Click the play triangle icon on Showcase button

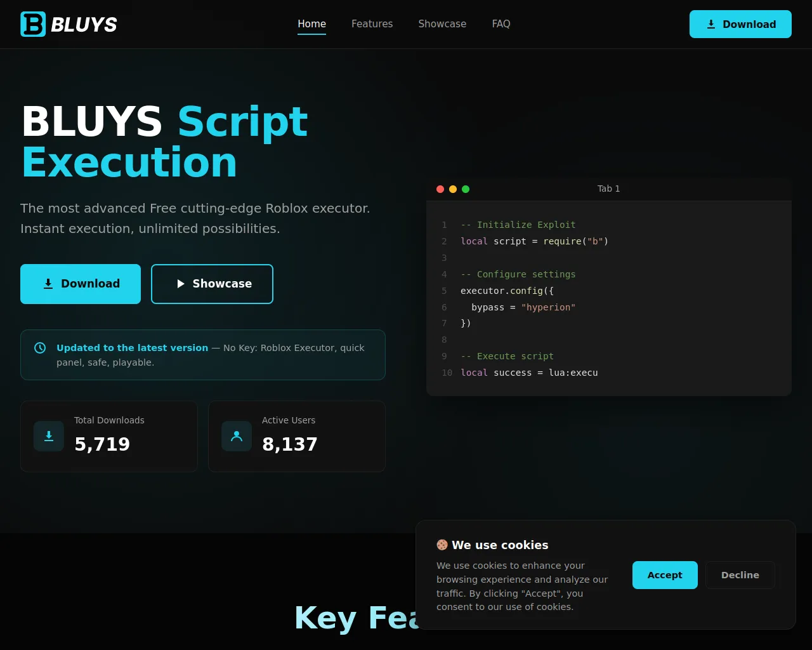pyautogui.click(x=181, y=284)
